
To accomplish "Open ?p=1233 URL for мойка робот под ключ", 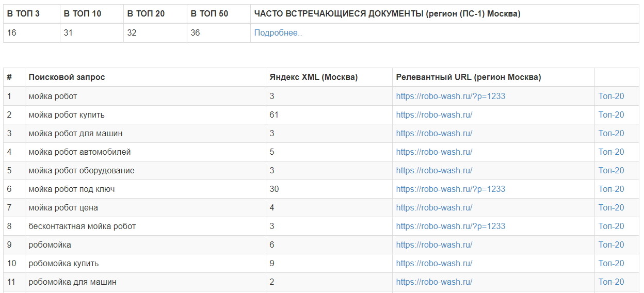I will click(450, 189).
